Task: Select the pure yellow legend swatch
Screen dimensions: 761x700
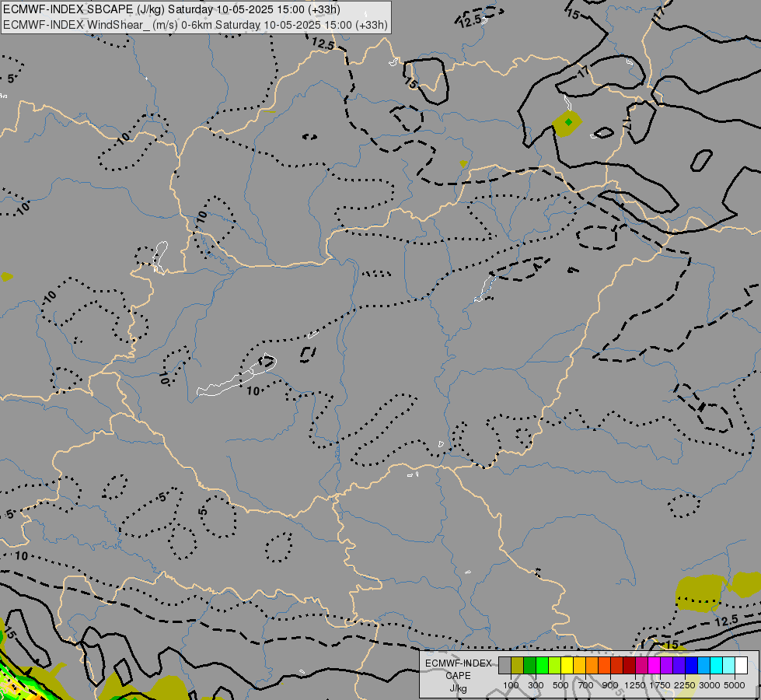Action: click(x=567, y=666)
